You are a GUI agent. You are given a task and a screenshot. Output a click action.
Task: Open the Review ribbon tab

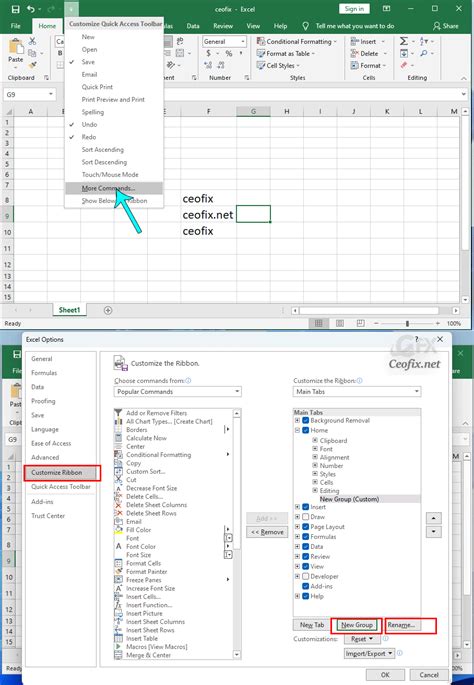(x=223, y=26)
